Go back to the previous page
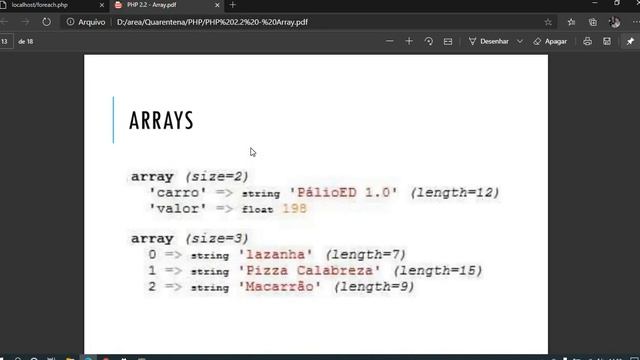Image resolution: width=640 pixels, height=360 pixels. (x=5, y=22)
